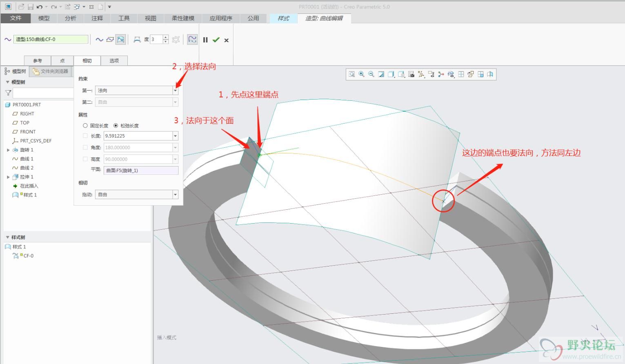625x364 pixels.
Task: Click the Save disk icon
Action: (31, 7)
